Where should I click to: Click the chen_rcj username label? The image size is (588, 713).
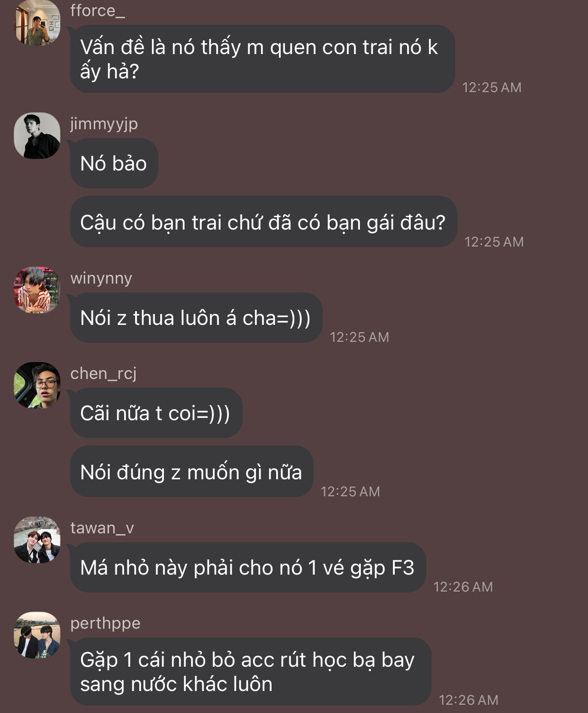[103, 373]
